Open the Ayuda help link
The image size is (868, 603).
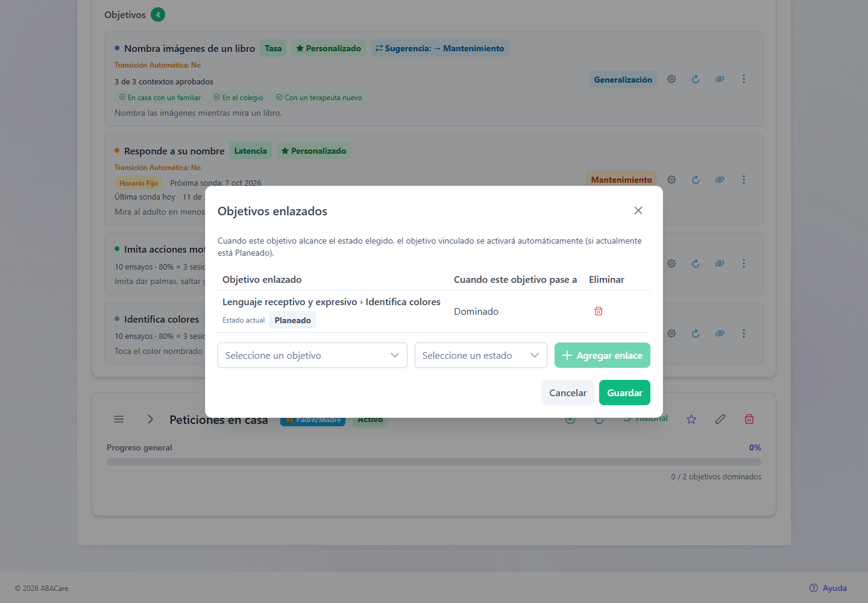tap(828, 588)
